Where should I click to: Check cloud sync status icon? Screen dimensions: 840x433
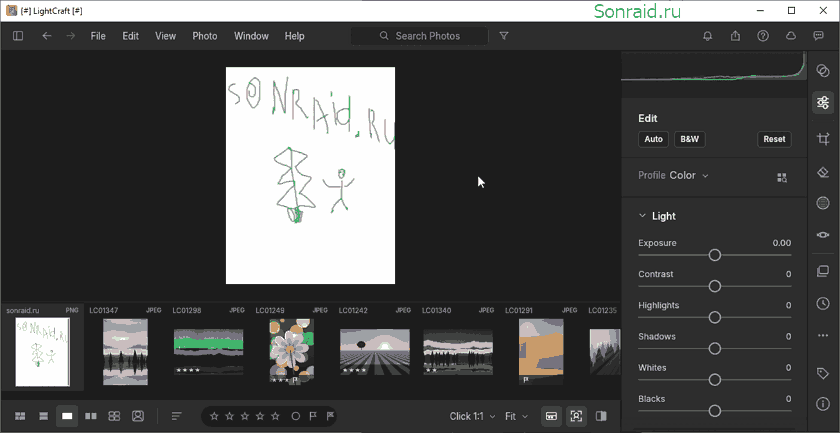[x=791, y=36]
